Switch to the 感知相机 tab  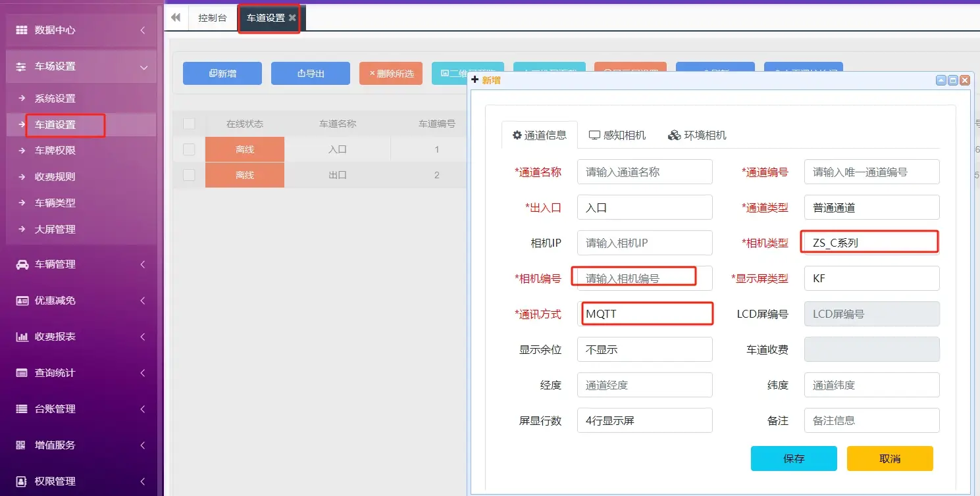pos(617,135)
